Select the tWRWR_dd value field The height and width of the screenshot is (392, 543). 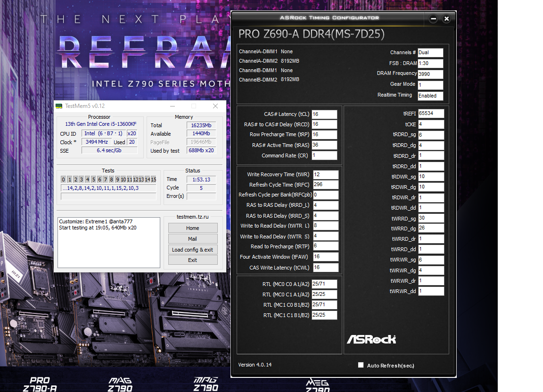pyautogui.click(x=431, y=291)
